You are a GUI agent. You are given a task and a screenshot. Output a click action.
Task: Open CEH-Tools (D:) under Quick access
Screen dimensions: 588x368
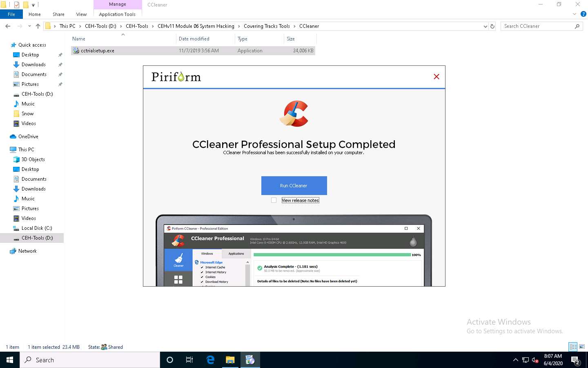coord(37,94)
